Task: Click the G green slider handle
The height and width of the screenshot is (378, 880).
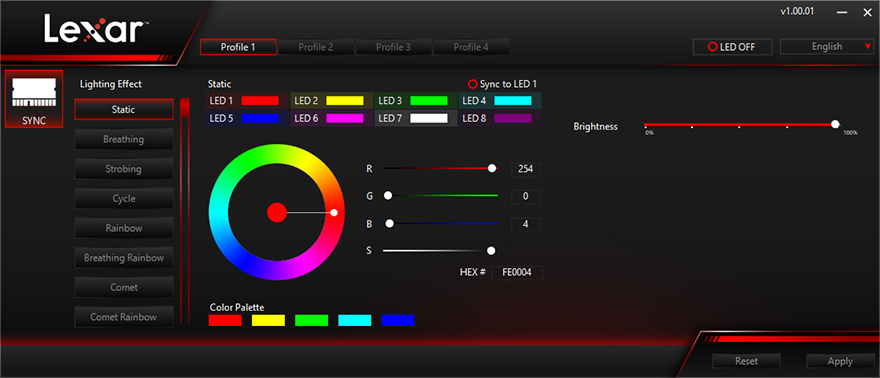Action: 387,196
